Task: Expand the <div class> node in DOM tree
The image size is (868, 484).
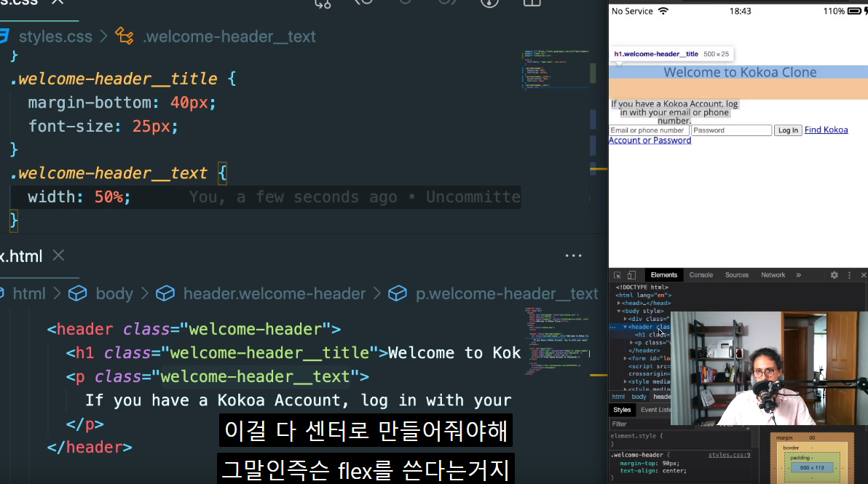Action: tap(626, 319)
